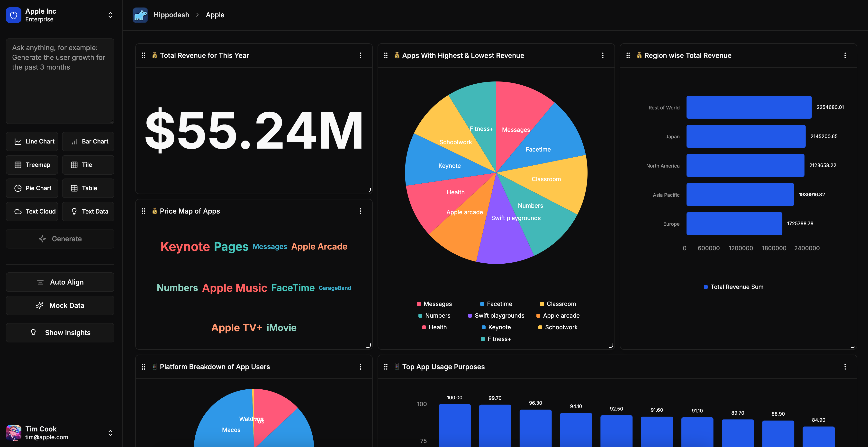Click the Apple Inc workspace logo
The image size is (868, 447).
13,15
